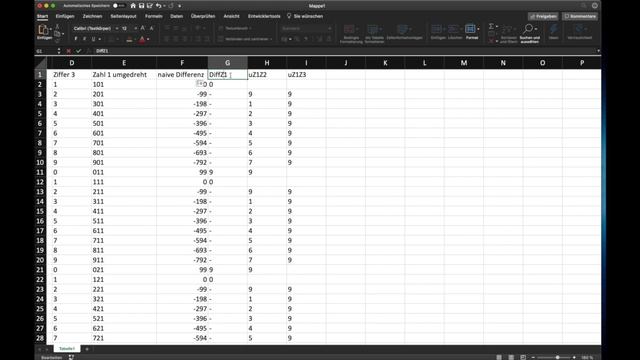Toggle the Automatisches Speichern switch
This screenshot has height=360, width=640.
click(119, 6)
